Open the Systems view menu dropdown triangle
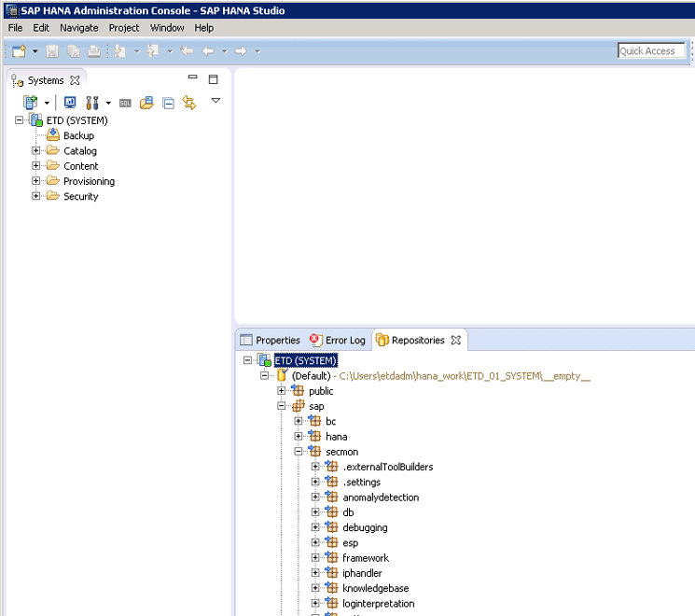The width and height of the screenshot is (695, 616). click(x=215, y=100)
